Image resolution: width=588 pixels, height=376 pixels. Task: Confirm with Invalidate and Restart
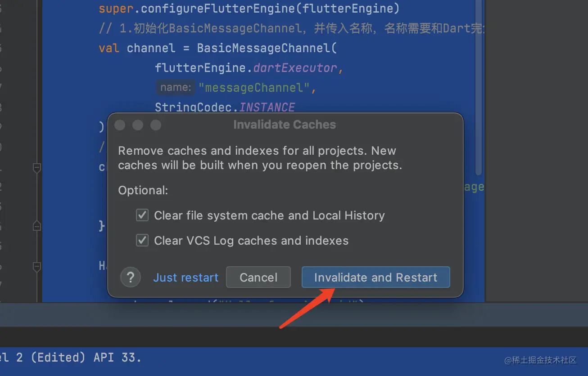(x=375, y=278)
